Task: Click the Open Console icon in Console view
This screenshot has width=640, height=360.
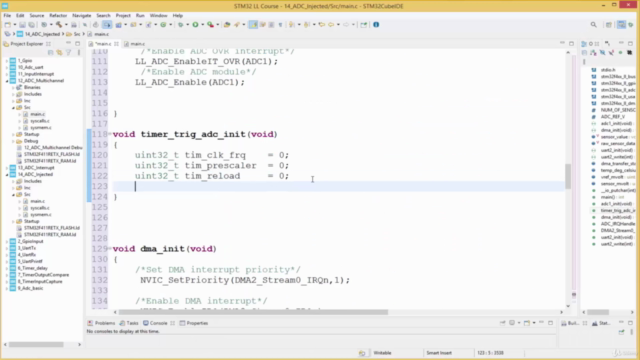Action: (x=527, y=323)
